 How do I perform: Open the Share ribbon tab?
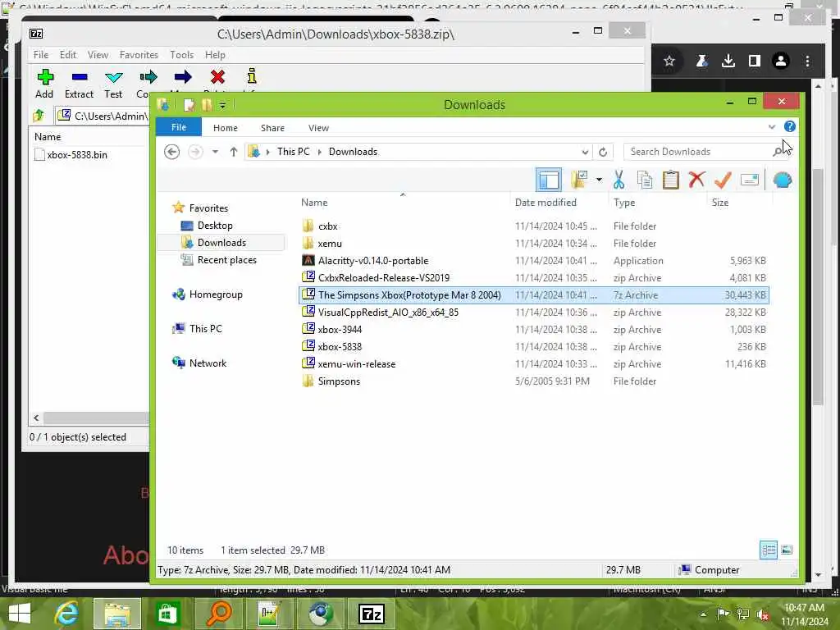pos(272,128)
